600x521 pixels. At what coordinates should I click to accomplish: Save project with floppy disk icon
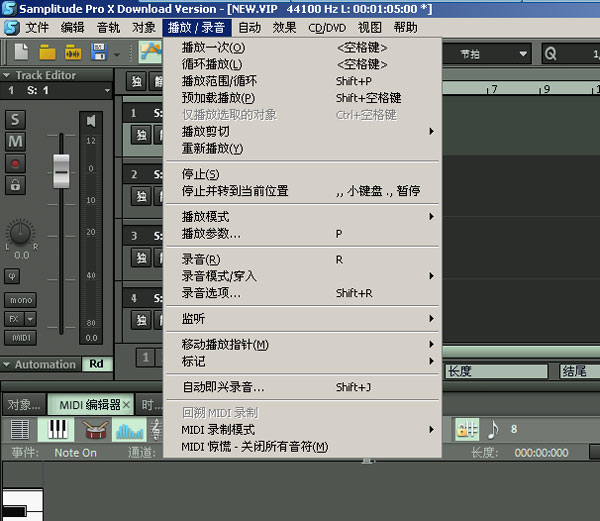(98, 52)
